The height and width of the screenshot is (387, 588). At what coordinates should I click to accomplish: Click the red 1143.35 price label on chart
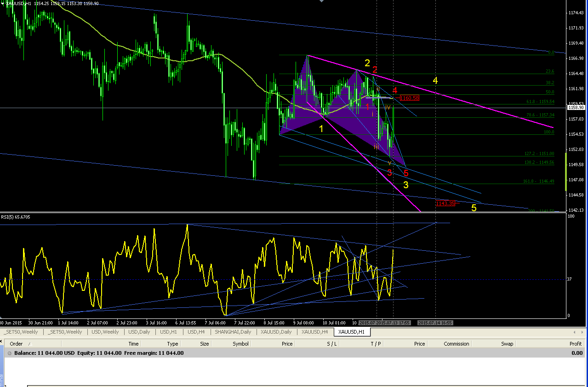click(x=445, y=203)
